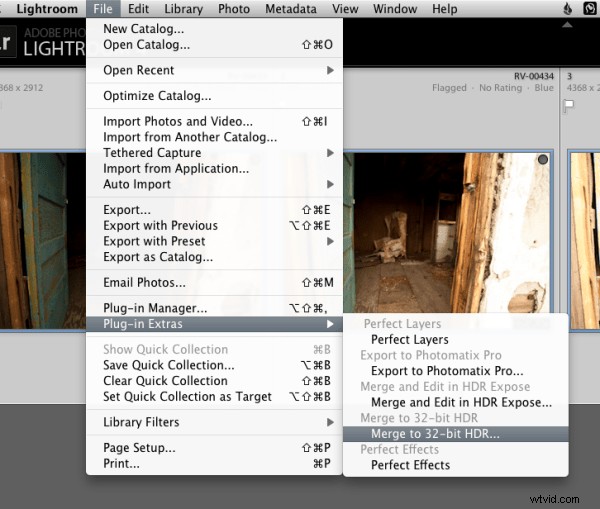Choose Open Catalog...
This screenshot has height=509, width=600.
pyautogui.click(x=214, y=45)
